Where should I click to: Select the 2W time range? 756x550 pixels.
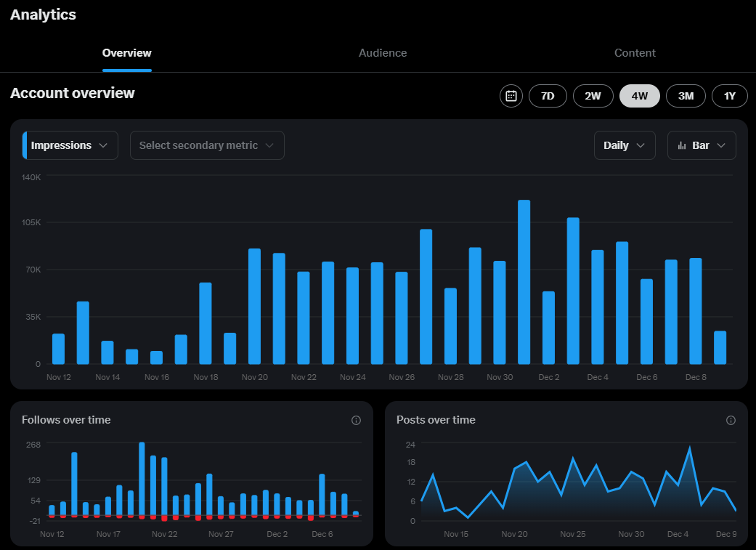[x=593, y=96]
